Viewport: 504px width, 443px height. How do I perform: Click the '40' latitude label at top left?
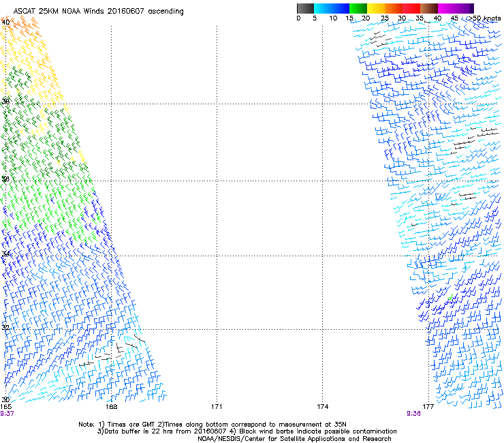[5, 22]
